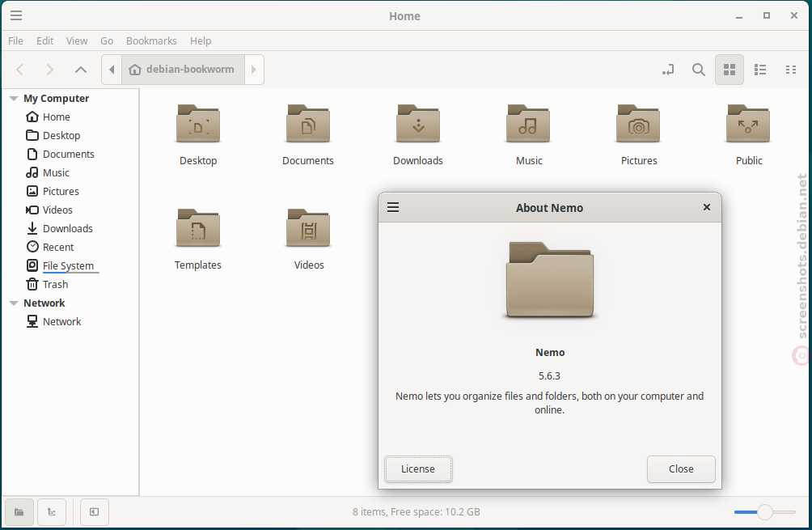Open the Public folder icon
The width and height of the screenshot is (812, 530).
click(x=748, y=125)
